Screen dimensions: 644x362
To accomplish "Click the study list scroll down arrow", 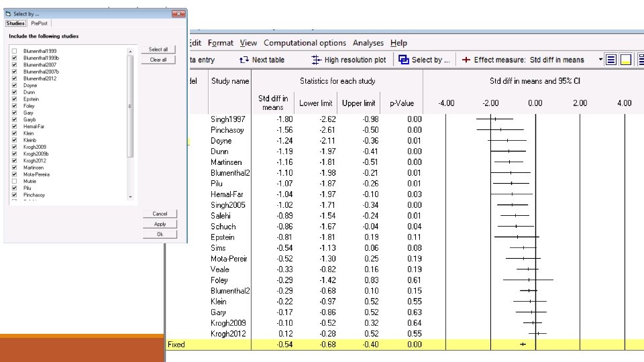I will pyautogui.click(x=130, y=197).
